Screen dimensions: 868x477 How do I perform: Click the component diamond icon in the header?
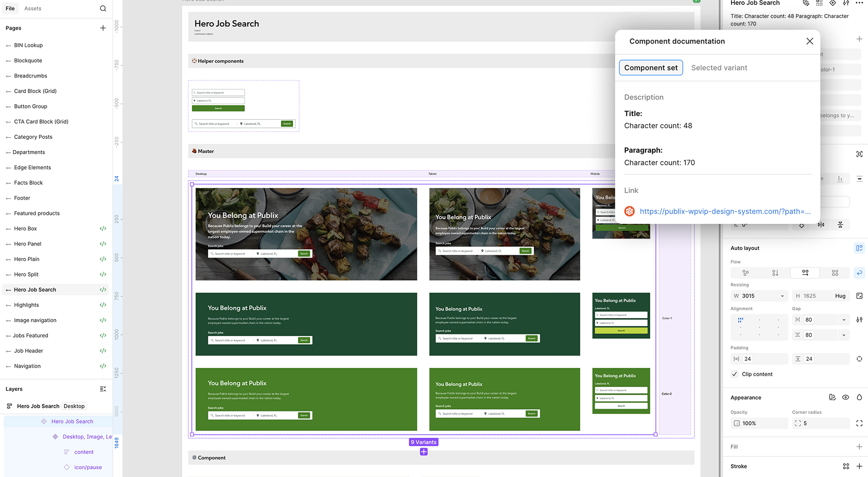(x=833, y=3)
